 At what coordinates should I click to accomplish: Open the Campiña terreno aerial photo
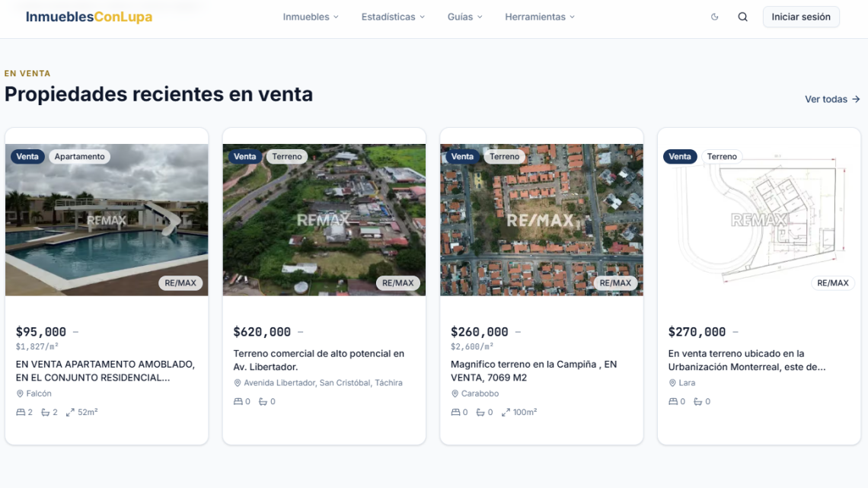click(542, 220)
